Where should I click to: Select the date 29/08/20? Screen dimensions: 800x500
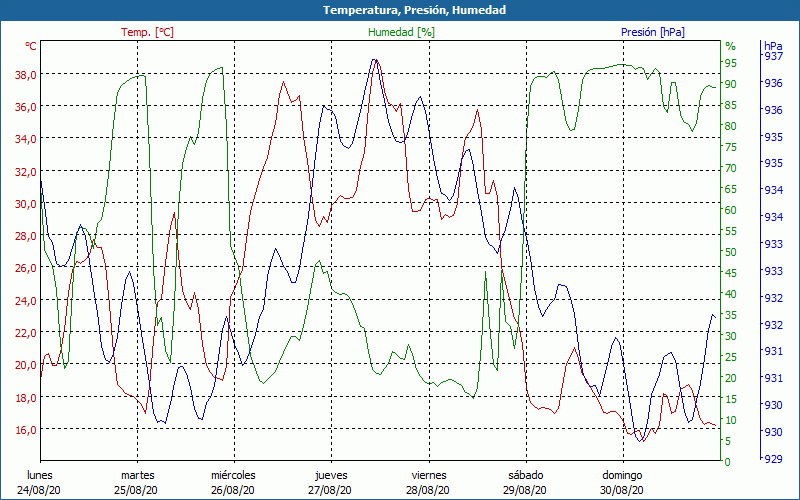[x=524, y=490]
